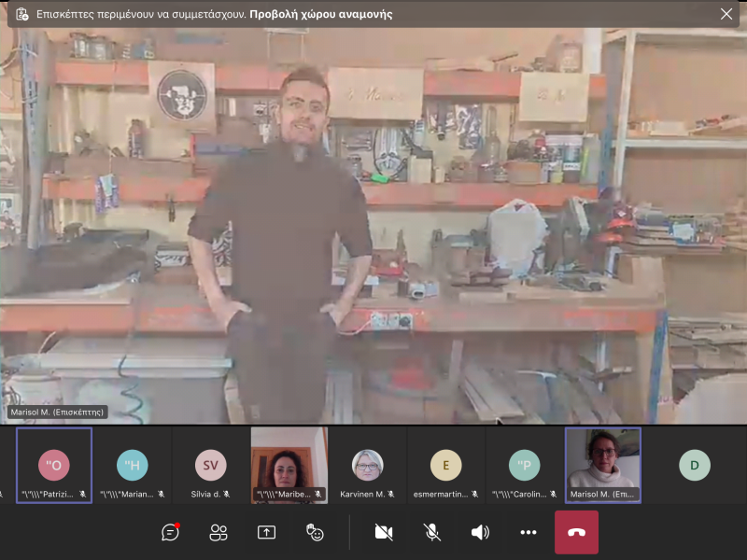Hang up with the red button
The height and width of the screenshot is (560, 747).
click(x=576, y=532)
